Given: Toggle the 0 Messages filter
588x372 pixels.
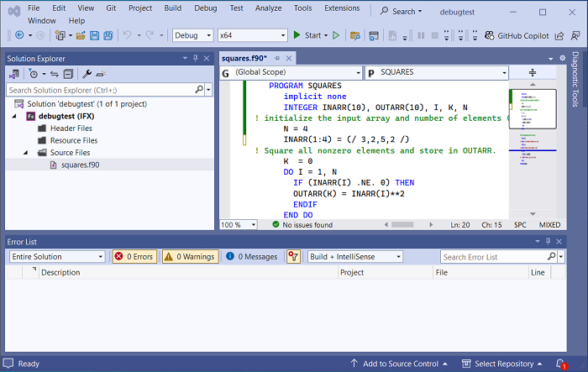Looking at the screenshot, I should click(251, 256).
